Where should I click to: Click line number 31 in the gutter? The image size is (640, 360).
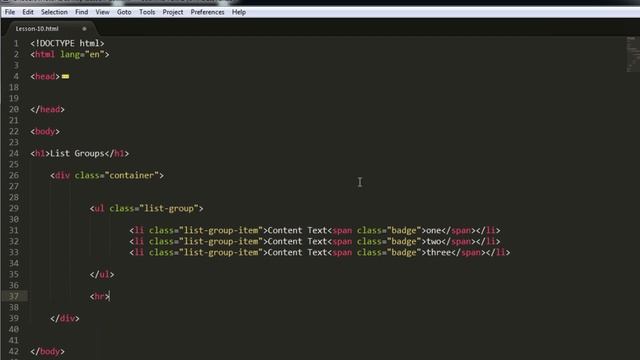click(x=13, y=231)
